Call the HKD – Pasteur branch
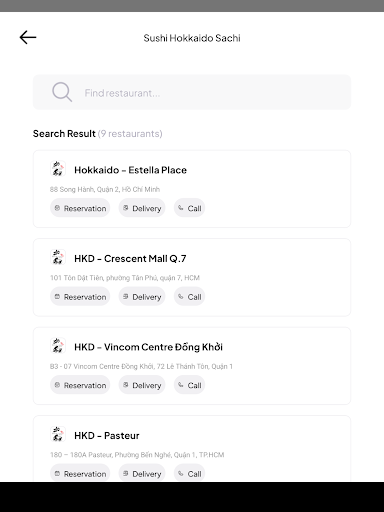The image size is (384, 512). tap(189, 473)
